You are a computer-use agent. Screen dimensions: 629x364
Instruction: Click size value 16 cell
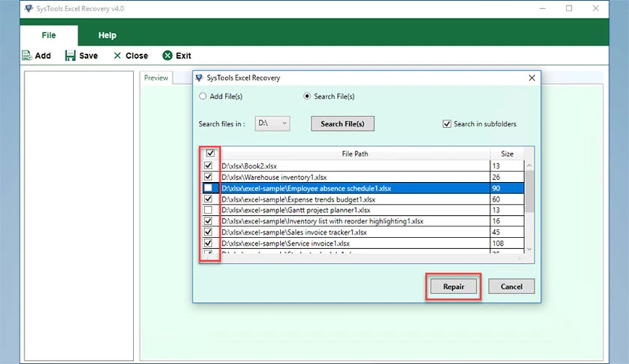click(x=507, y=221)
